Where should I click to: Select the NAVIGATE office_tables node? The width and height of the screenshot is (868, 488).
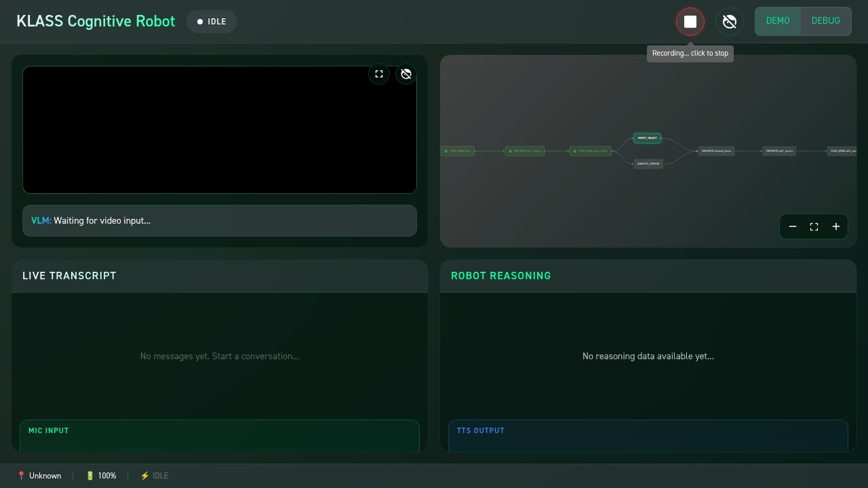pos(525,151)
